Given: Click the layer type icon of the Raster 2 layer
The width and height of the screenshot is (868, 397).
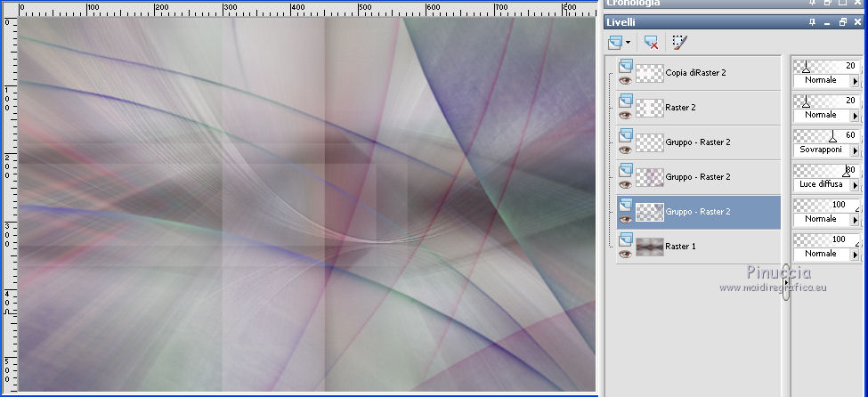Looking at the screenshot, I should [626, 101].
